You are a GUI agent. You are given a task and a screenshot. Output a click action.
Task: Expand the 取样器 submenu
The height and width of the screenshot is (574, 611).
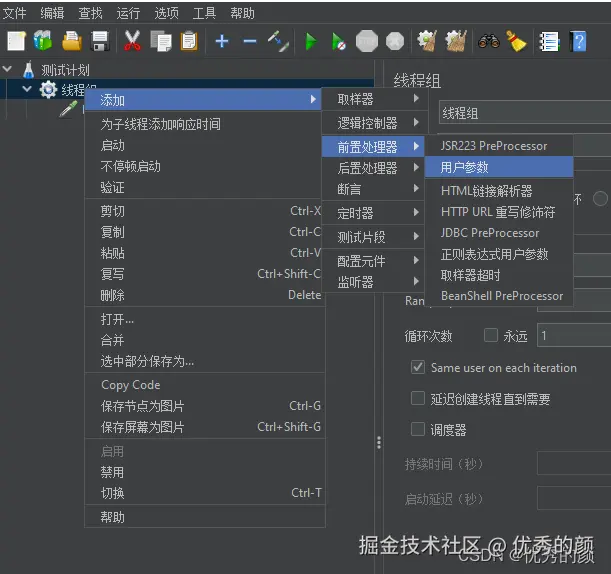[x=373, y=99]
